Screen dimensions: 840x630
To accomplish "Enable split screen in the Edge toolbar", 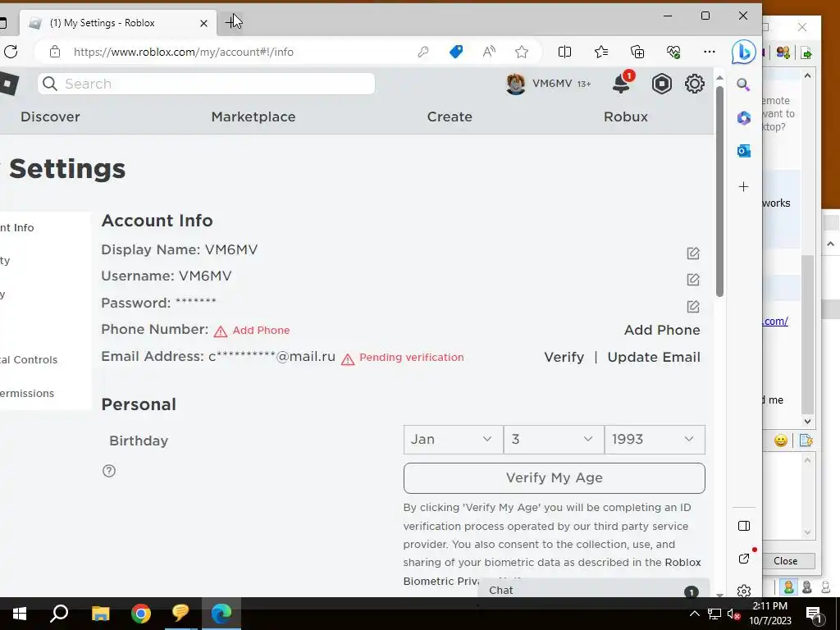I will (564, 52).
